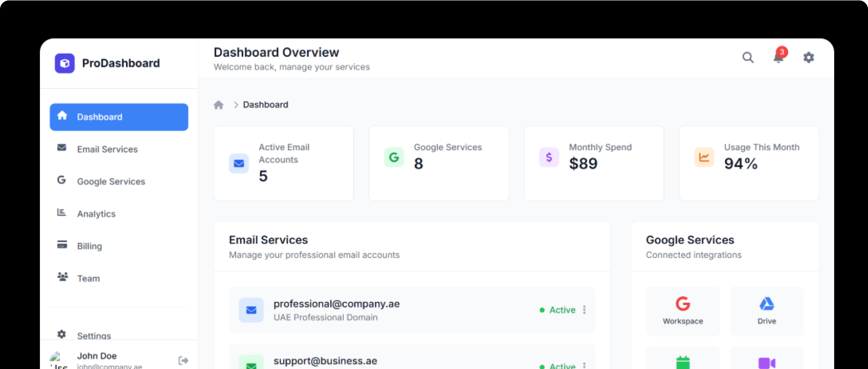Open the options menu for professional@company.ae
This screenshot has height=369, width=868.
pyautogui.click(x=584, y=310)
